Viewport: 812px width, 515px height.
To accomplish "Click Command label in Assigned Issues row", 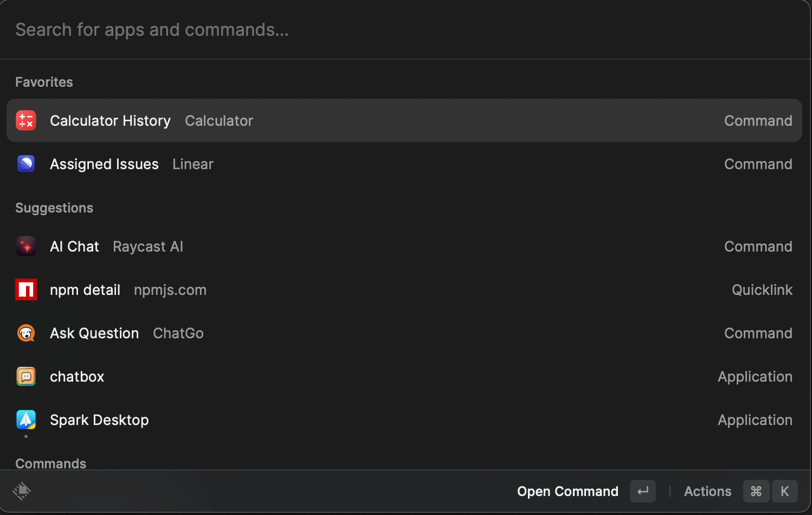I will click(758, 164).
